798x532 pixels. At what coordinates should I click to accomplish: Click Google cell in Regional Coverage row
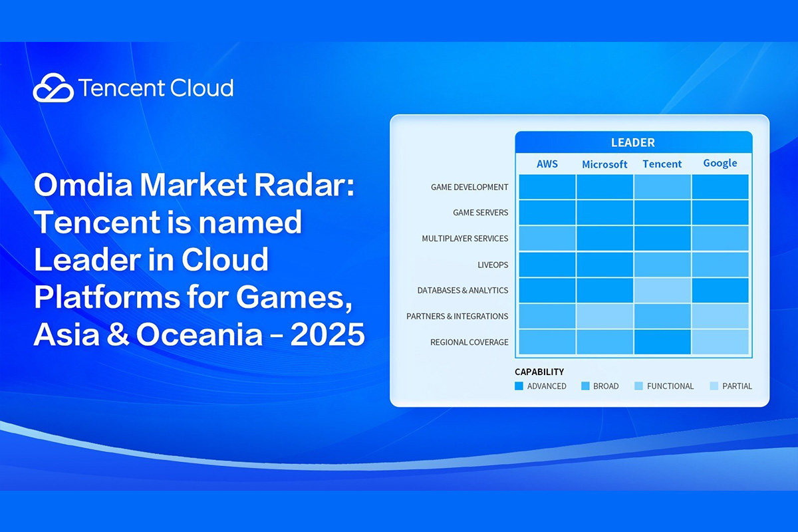720,342
